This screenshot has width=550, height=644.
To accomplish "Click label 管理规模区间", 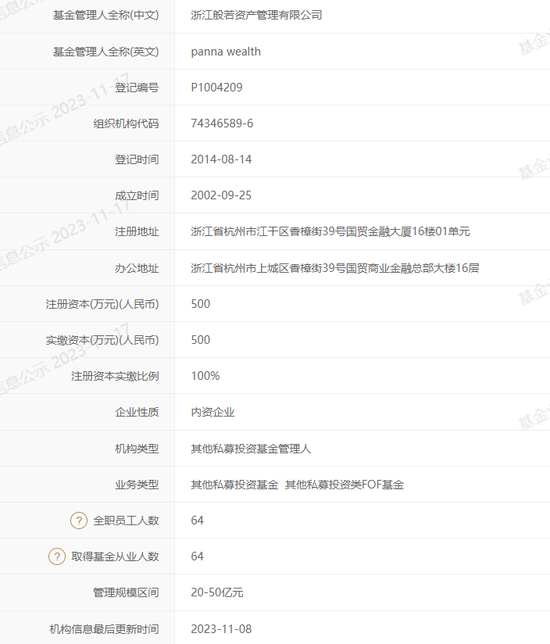I will click(126, 593).
